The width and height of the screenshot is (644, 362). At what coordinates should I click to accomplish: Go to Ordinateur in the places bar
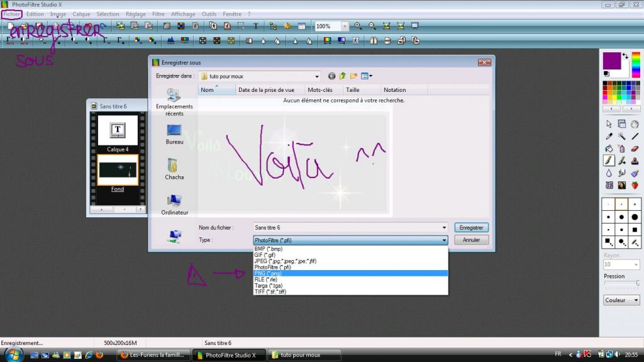[174, 205]
